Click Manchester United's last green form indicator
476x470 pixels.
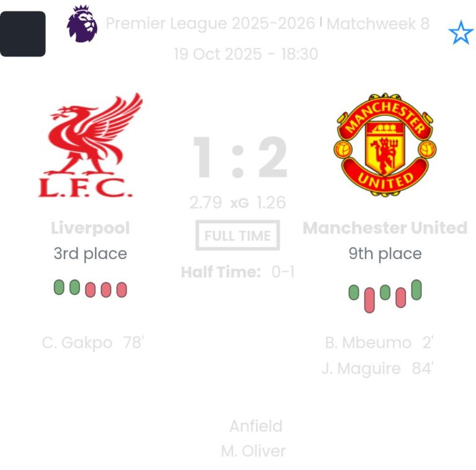pyautogui.click(x=416, y=290)
